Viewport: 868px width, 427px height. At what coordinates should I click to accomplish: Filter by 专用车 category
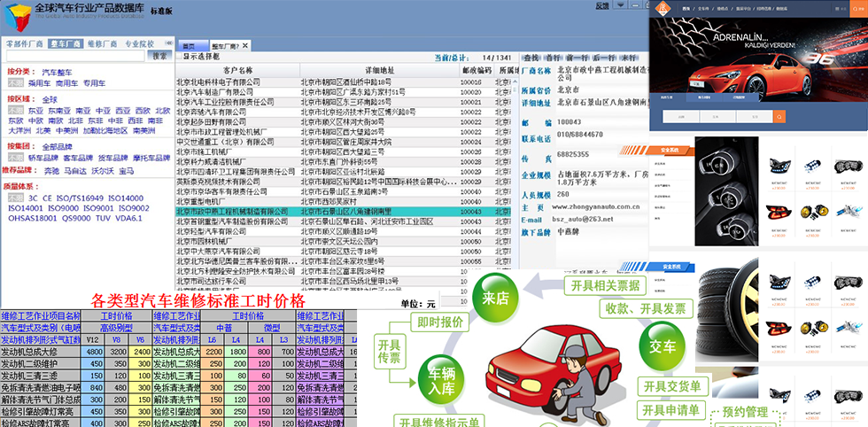(x=94, y=83)
